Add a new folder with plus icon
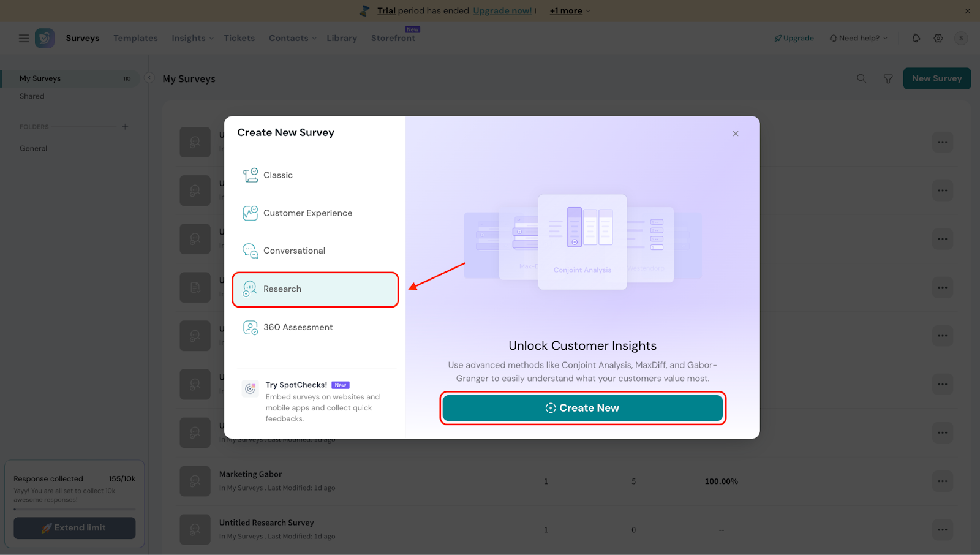 pos(125,127)
